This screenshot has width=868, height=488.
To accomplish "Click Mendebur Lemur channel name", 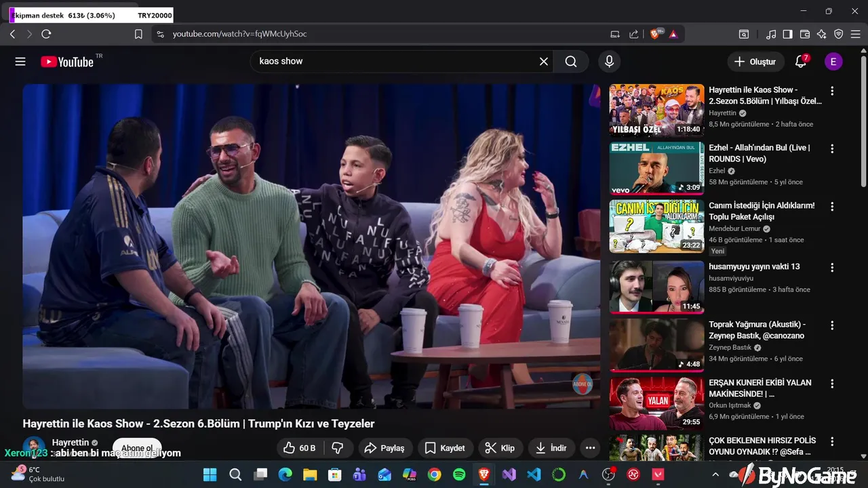I will 734,229.
